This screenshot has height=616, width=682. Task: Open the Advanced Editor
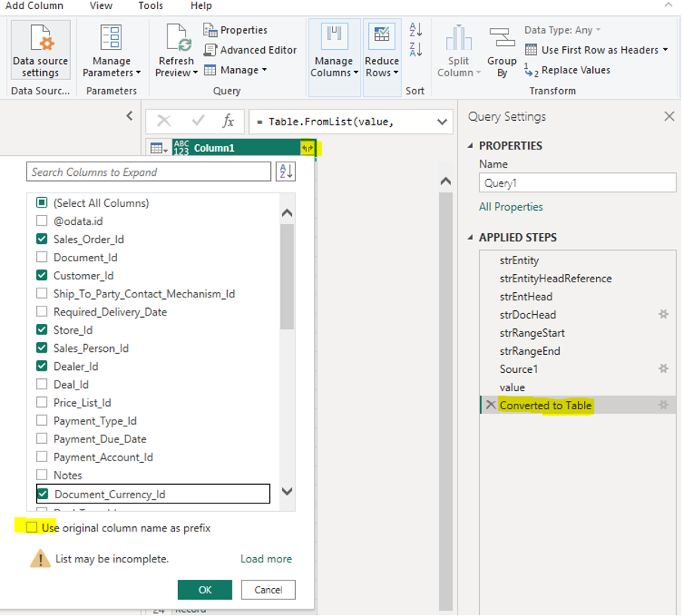(250, 50)
